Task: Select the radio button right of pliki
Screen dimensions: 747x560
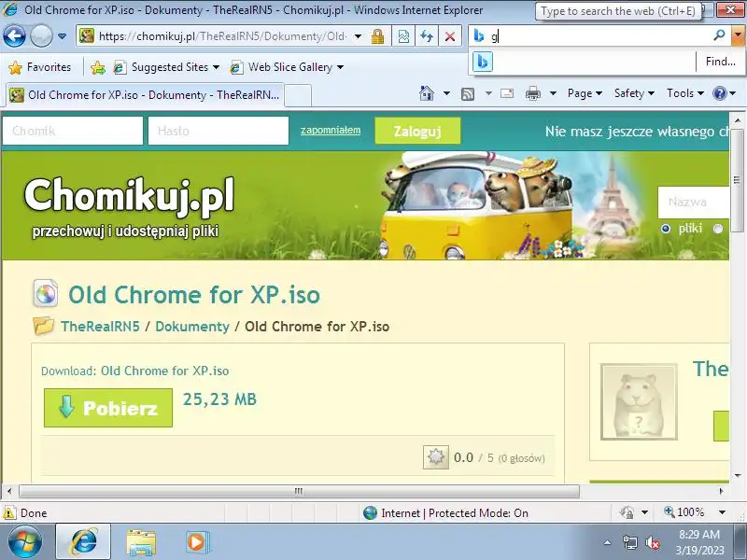Action: tap(718, 229)
